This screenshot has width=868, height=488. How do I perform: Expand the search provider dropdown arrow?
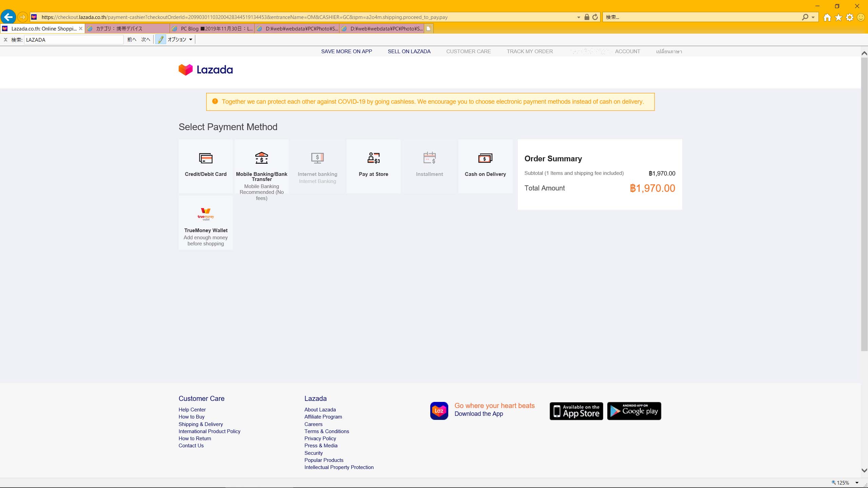[813, 17]
